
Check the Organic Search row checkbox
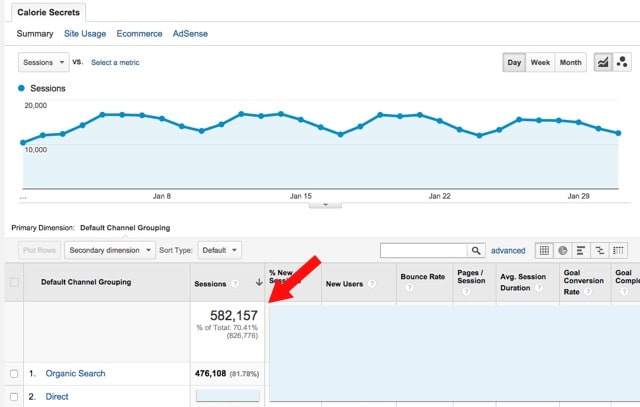coord(14,374)
